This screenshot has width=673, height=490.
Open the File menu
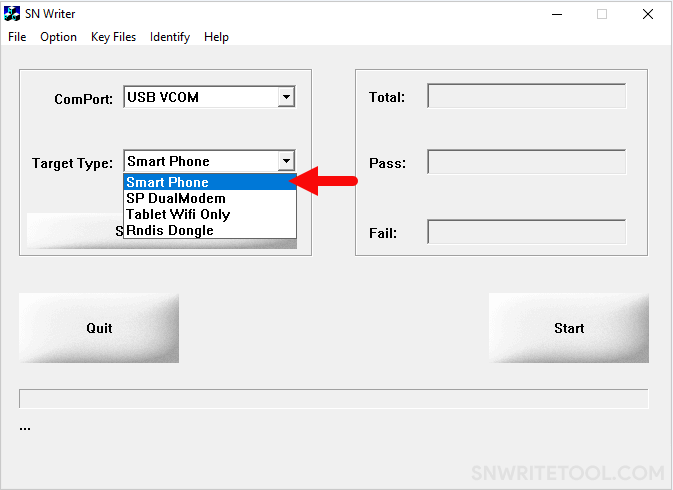pos(17,37)
